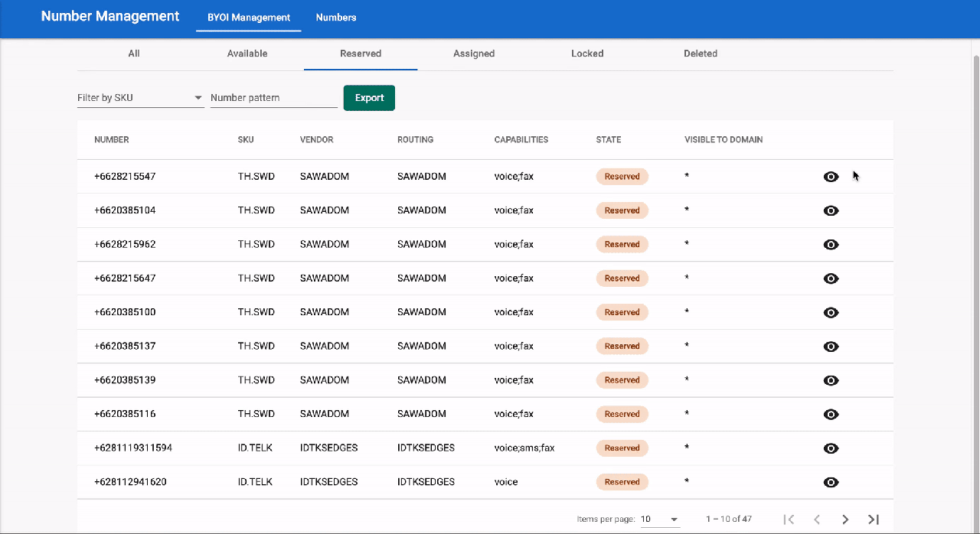Viewport: 980px width, 534px height.
Task: Click TH.SWD SKU in +6628215547 row
Action: click(256, 177)
